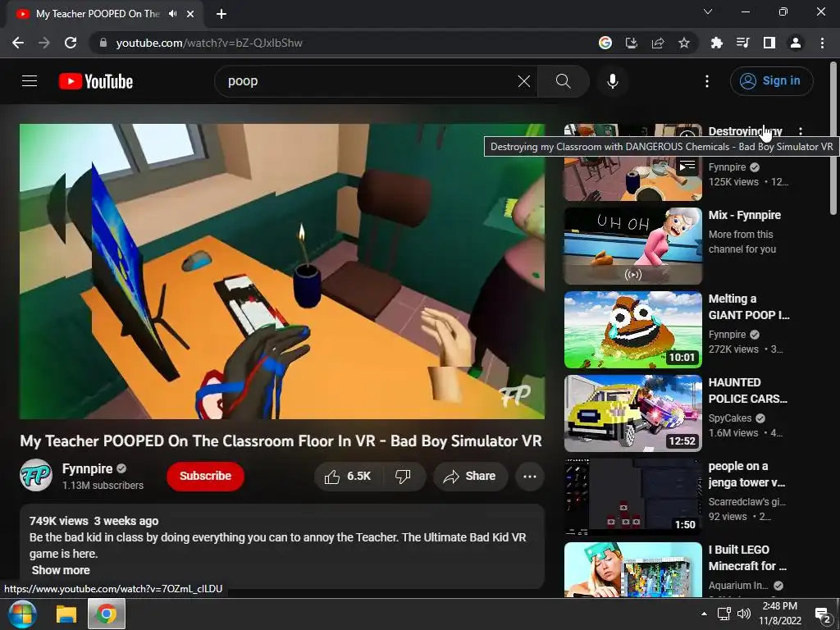
Task: Share the video
Action: click(x=470, y=477)
